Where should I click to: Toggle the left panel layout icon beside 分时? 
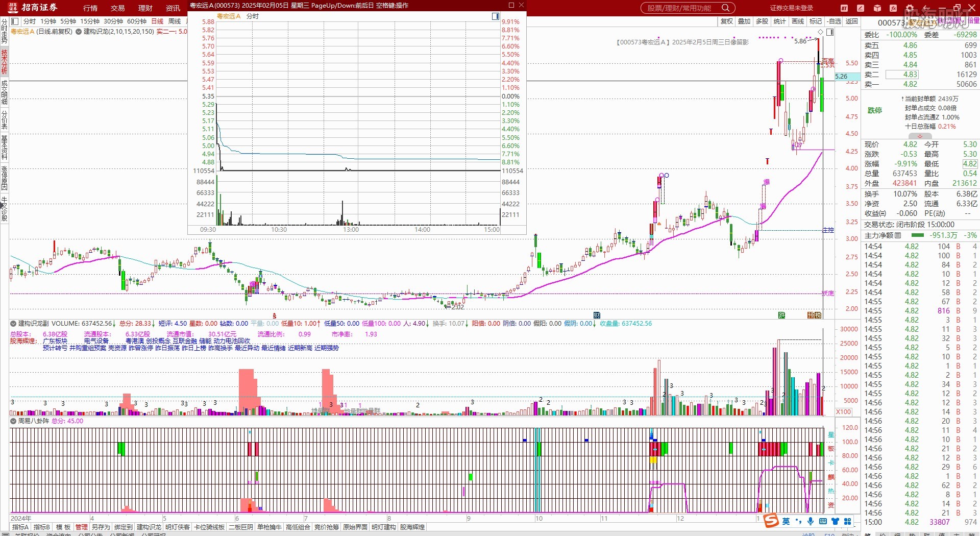click(15, 21)
